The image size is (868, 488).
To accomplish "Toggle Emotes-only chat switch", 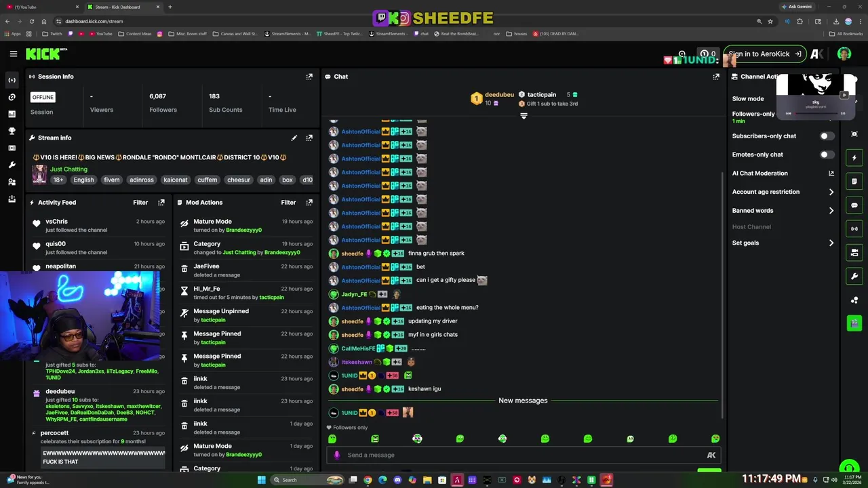I will pyautogui.click(x=827, y=155).
